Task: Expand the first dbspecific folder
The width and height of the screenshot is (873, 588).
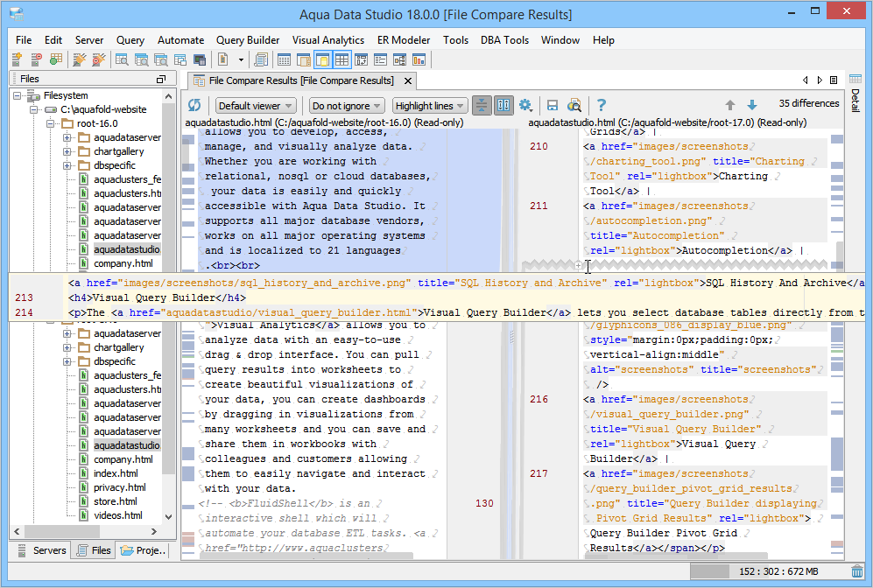Action: click(67, 165)
